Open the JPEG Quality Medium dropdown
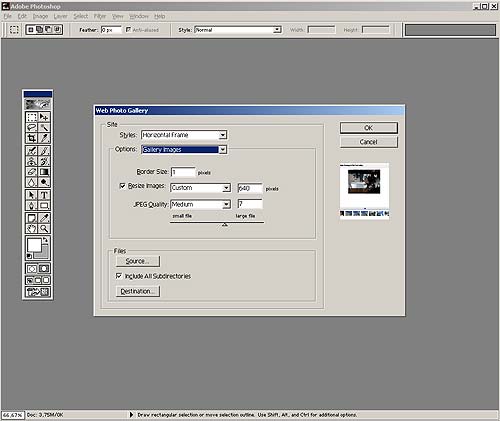Viewport: 500px width, 421px height. pyautogui.click(x=200, y=204)
